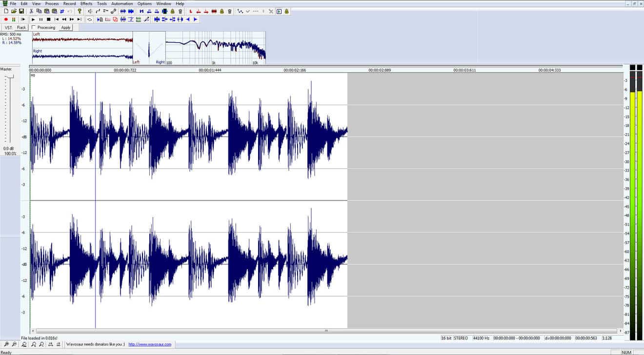644x355 pixels.
Task: Click the Open folder icon
Action: coord(14,11)
